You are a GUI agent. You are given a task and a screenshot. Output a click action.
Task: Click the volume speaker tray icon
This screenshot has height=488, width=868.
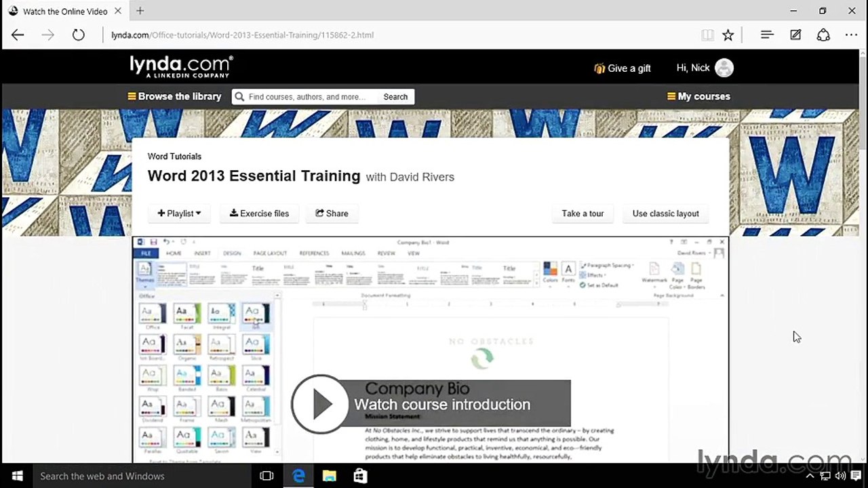[x=840, y=476]
